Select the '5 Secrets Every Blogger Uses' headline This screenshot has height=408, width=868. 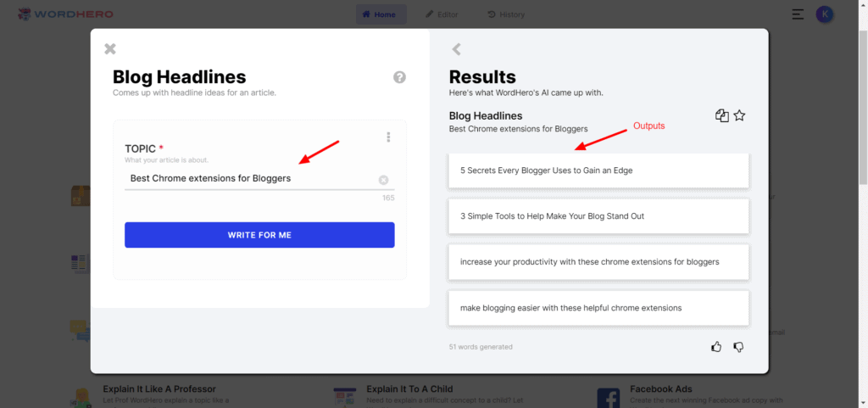pos(598,170)
